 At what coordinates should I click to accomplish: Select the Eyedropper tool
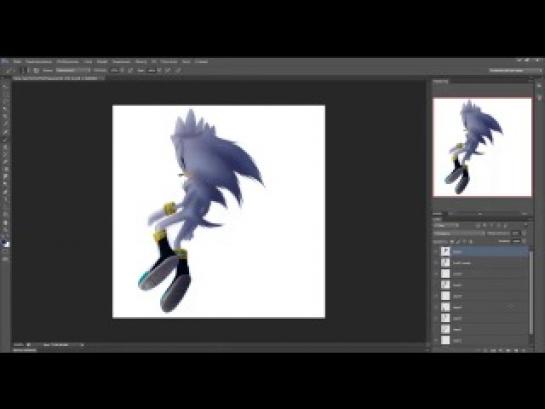coord(5,124)
